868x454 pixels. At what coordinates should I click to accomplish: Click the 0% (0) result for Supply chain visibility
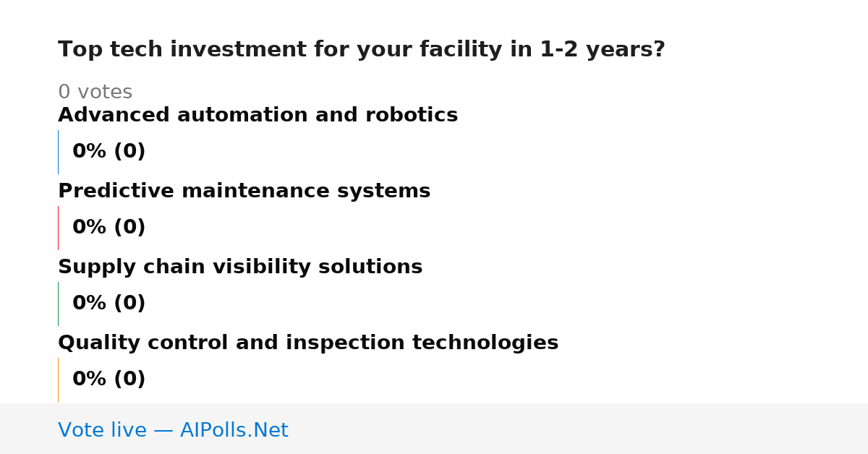[x=109, y=304]
